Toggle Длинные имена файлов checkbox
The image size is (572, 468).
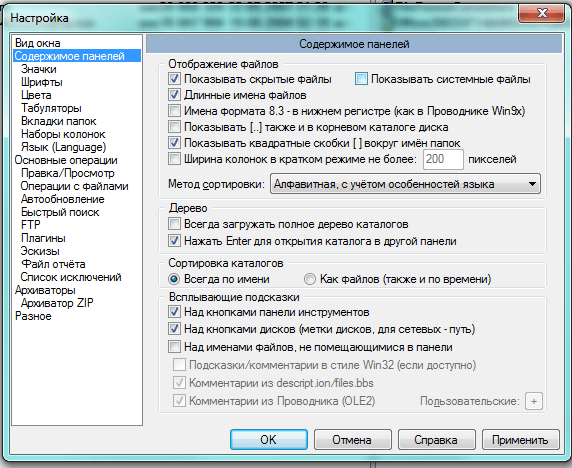click(174, 95)
